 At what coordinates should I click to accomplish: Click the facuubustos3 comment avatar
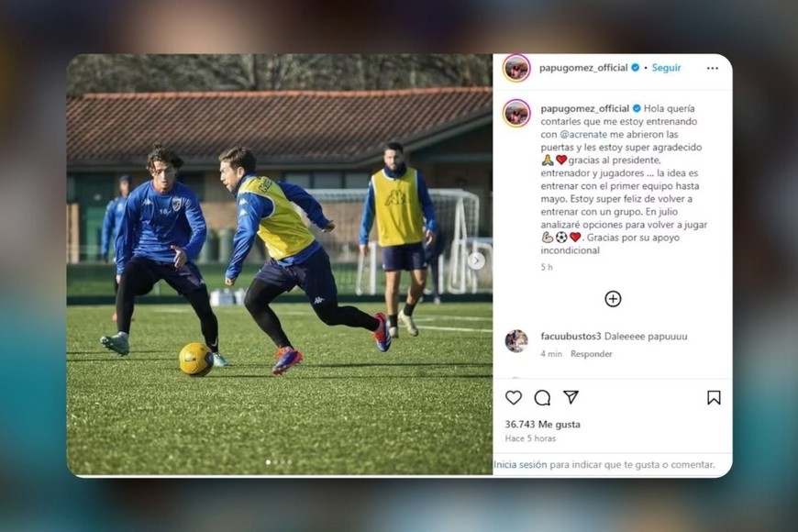click(516, 341)
